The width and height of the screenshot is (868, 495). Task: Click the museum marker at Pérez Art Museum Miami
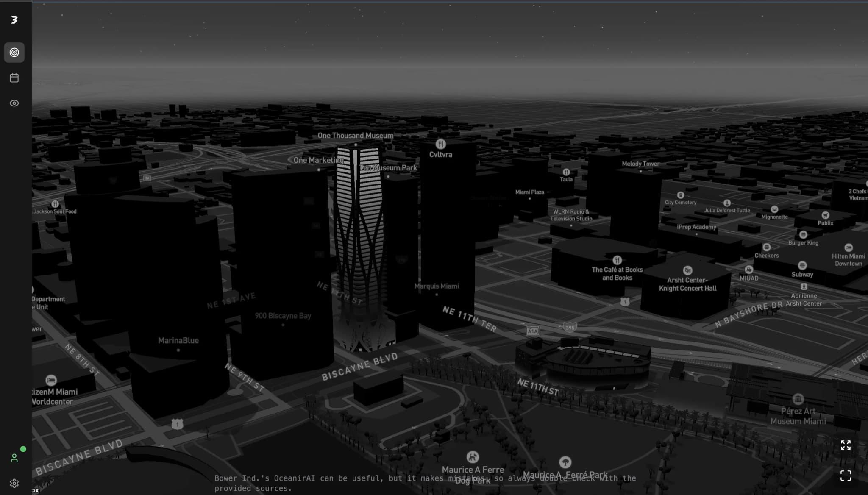(x=798, y=398)
